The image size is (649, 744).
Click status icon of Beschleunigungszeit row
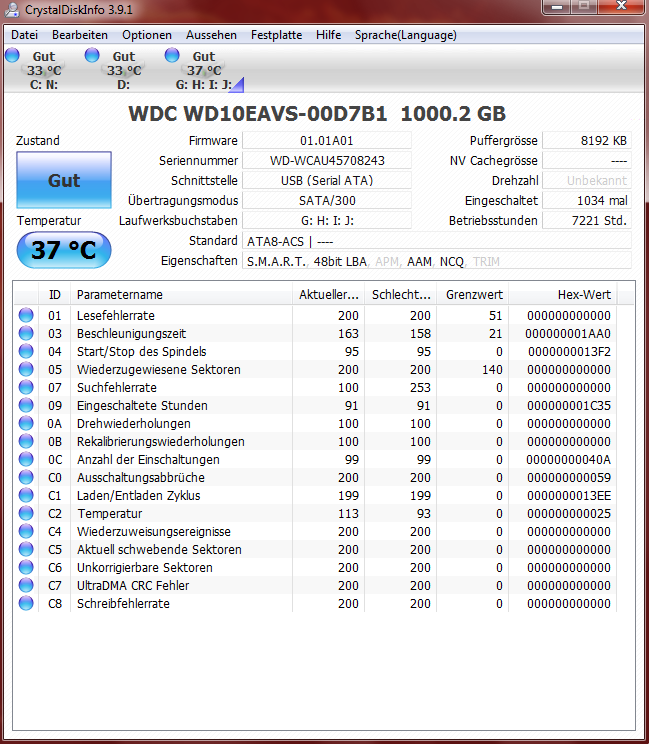26,334
